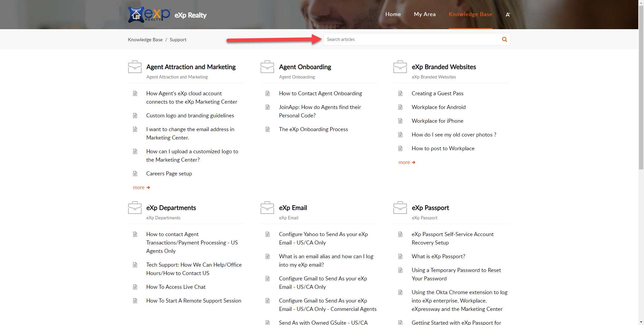Image resolution: width=644 pixels, height=325 pixels.
Task: Click the eXp Passport folder icon
Action: click(400, 208)
